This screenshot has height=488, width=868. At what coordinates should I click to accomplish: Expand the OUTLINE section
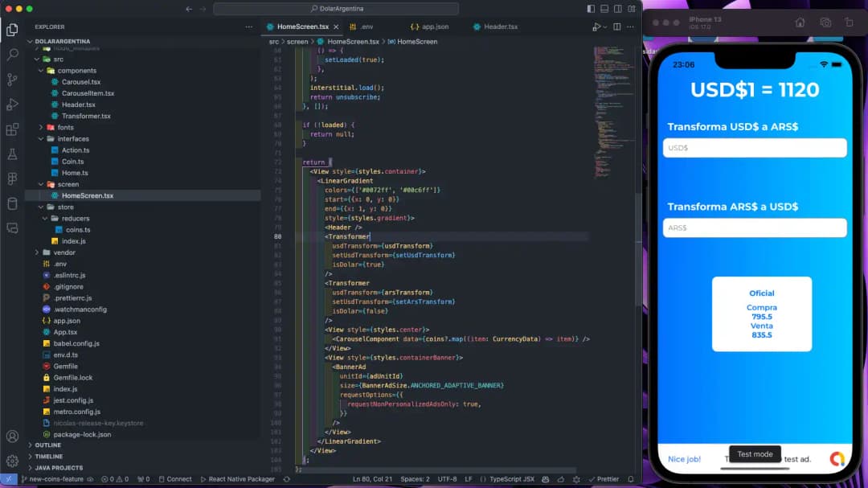click(x=47, y=445)
